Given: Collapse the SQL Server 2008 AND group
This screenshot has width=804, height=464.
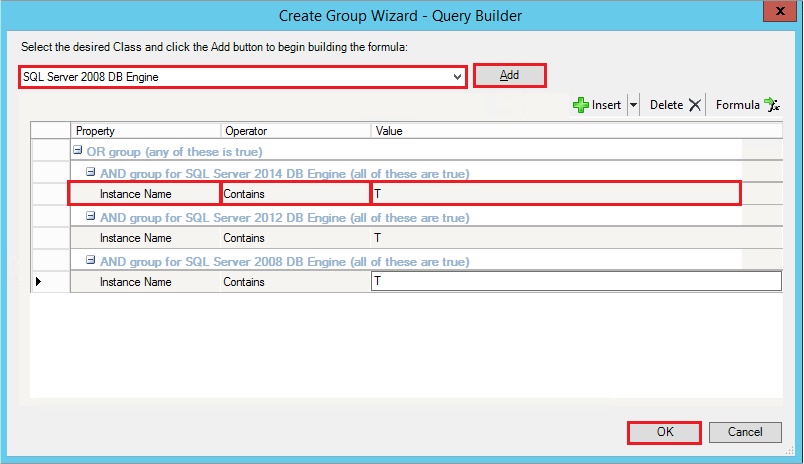Looking at the screenshot, I should pos(91,260).
